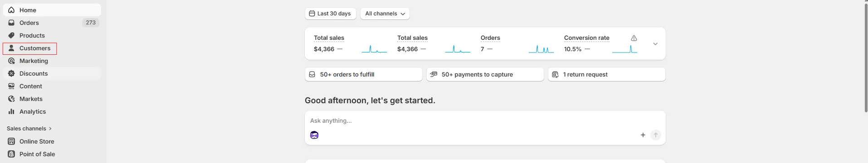The width and height of the screenshot is (868, 163).
Task: Click the first Total sales metric label
Action: pos(329,38)
